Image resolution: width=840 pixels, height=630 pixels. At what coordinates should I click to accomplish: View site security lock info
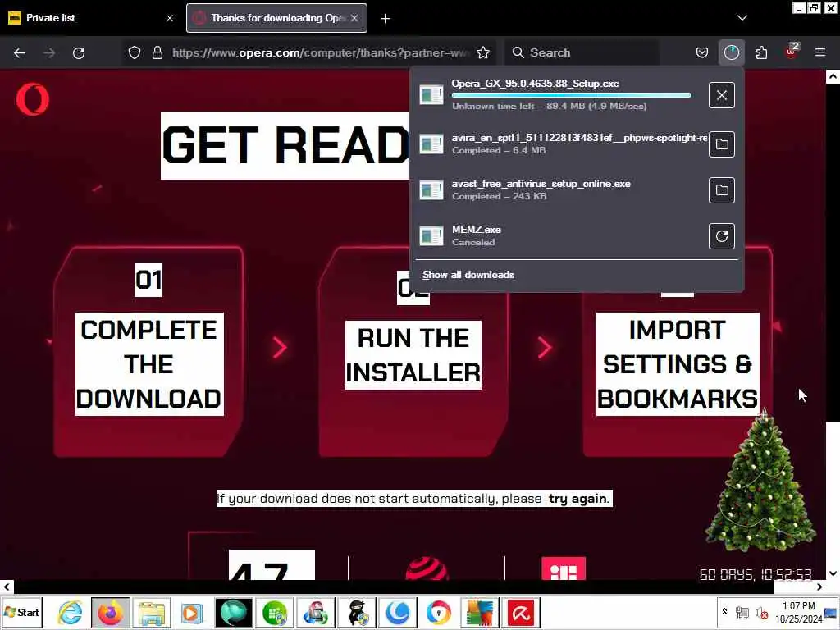157,52
